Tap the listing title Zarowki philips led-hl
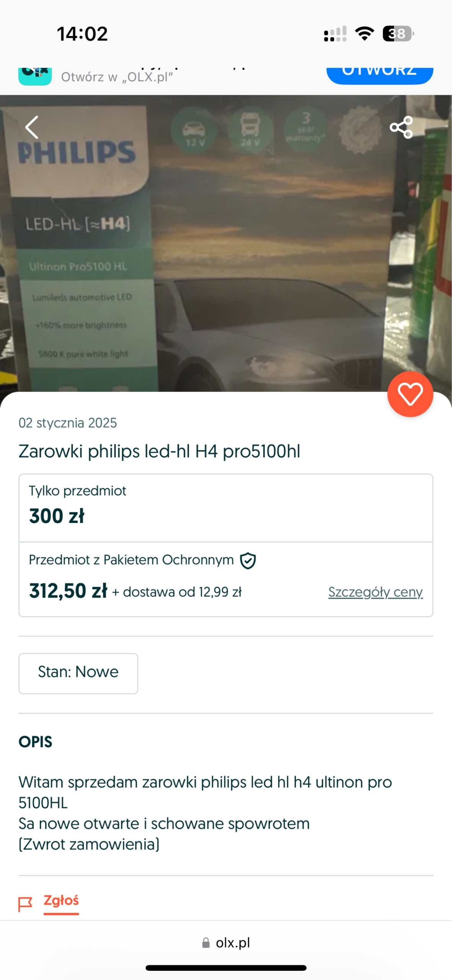Image resolution: width=452 pixels, height=980 pixels. tap(159, 451)
